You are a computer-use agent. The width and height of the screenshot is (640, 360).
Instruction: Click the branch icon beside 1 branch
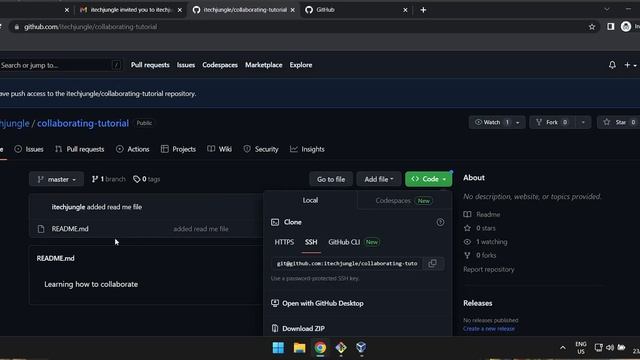[x=95, y=179]
